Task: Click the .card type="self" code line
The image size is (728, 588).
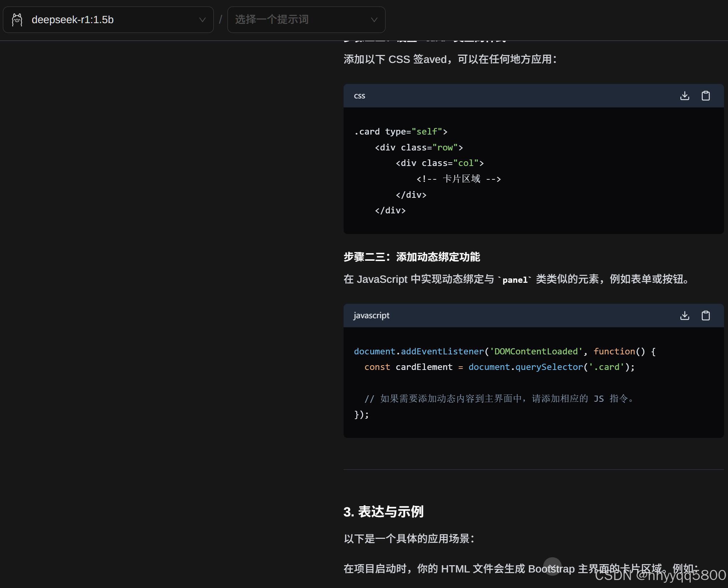Action: pyautogui.click(x=401, y=132)
